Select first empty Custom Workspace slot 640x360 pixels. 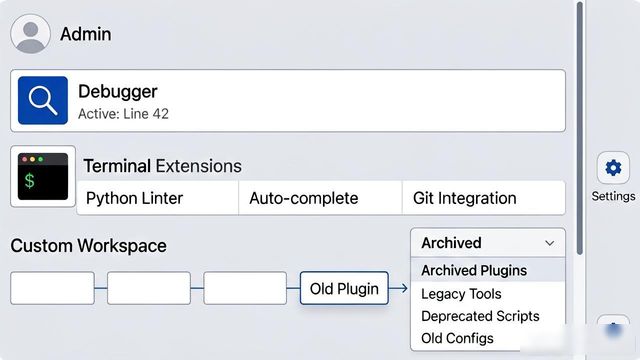click(x=53, y=288)
